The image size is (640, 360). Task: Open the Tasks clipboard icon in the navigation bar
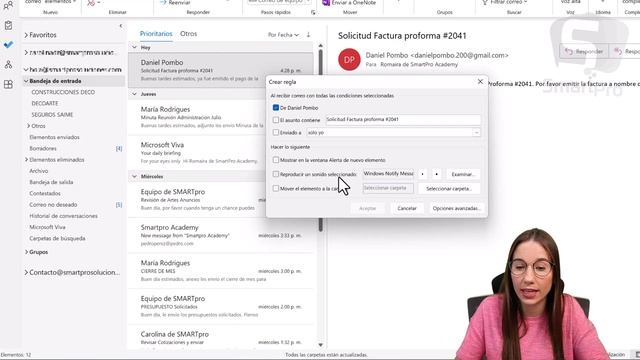click(8, 25)
